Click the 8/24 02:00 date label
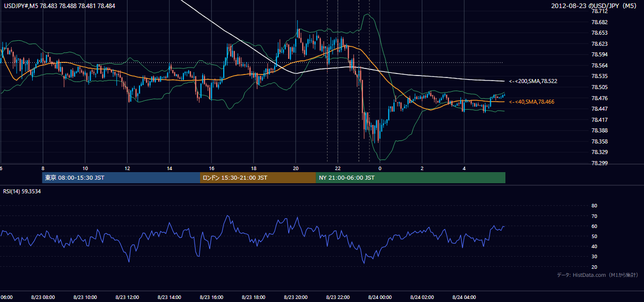644x302 pixels. (x=422, y=297)
